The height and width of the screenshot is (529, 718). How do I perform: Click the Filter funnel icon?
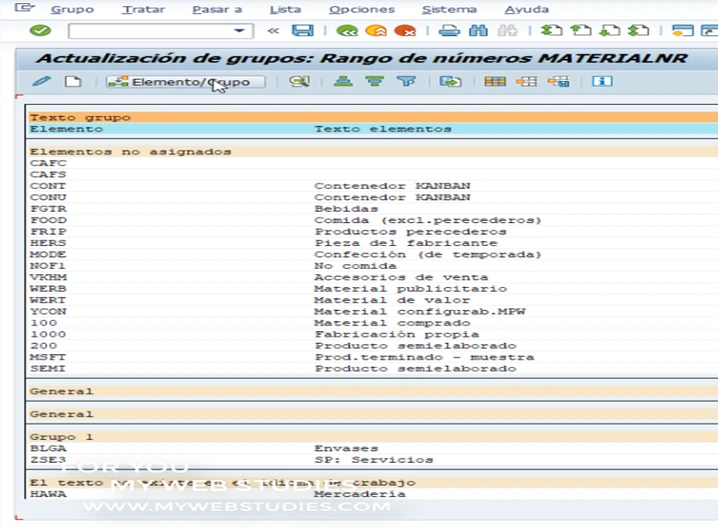[406, 82]
